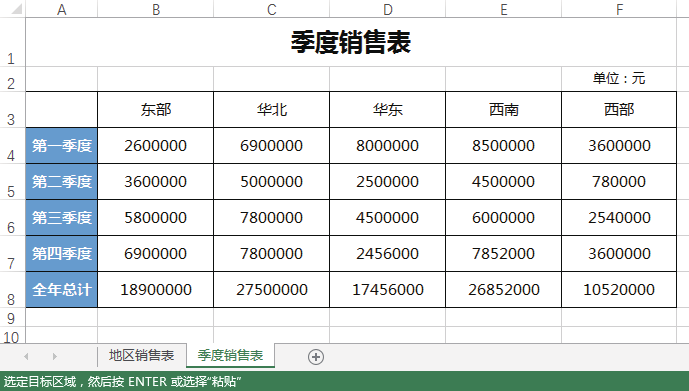This screenshot has width=689, height=391.
Task: Select row 4 header
Action: 12,146
